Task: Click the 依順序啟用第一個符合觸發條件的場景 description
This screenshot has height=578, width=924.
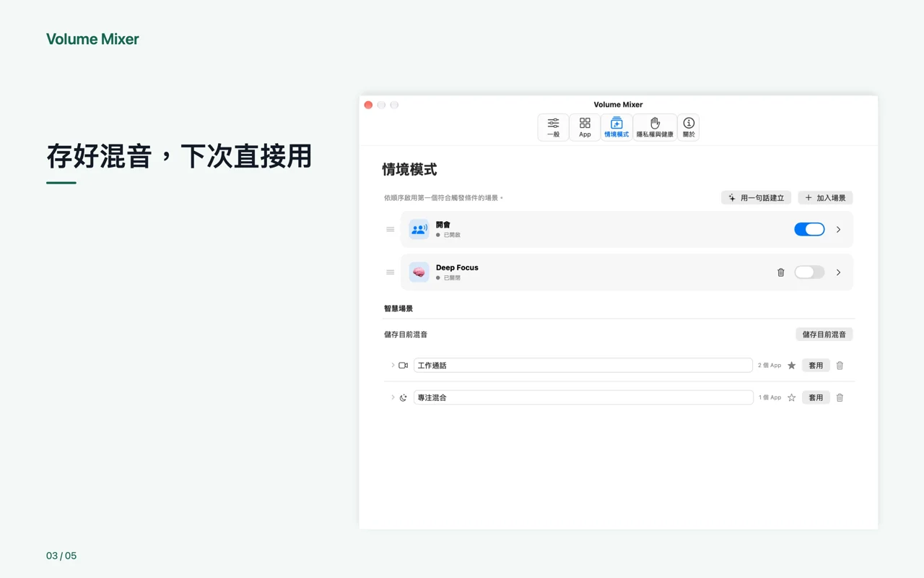Action: tap(443, 198)
